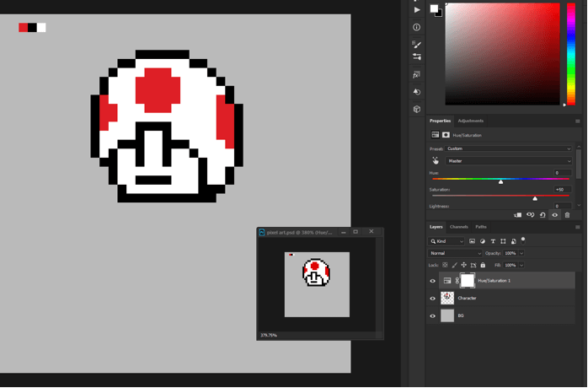The image size is (588, 388).
Task: Select the Properties tab
Action: point(441,121)
